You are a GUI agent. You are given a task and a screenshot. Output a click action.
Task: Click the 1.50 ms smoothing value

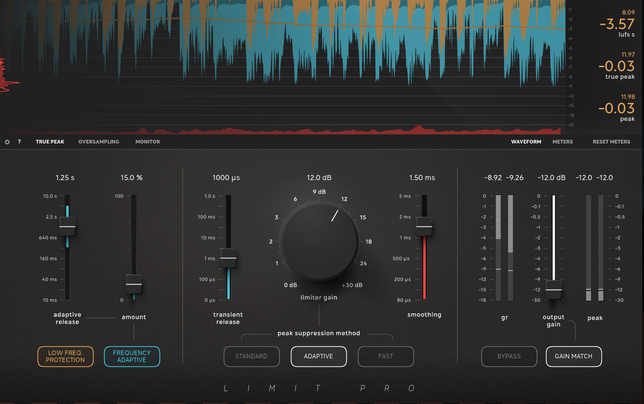(422, 178)
